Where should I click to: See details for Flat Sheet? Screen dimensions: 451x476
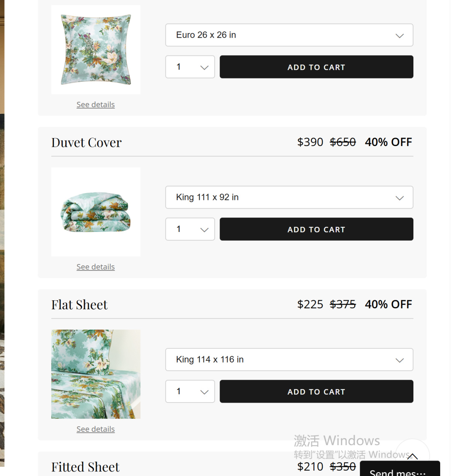pyautogui.click(x=96, y=429)
